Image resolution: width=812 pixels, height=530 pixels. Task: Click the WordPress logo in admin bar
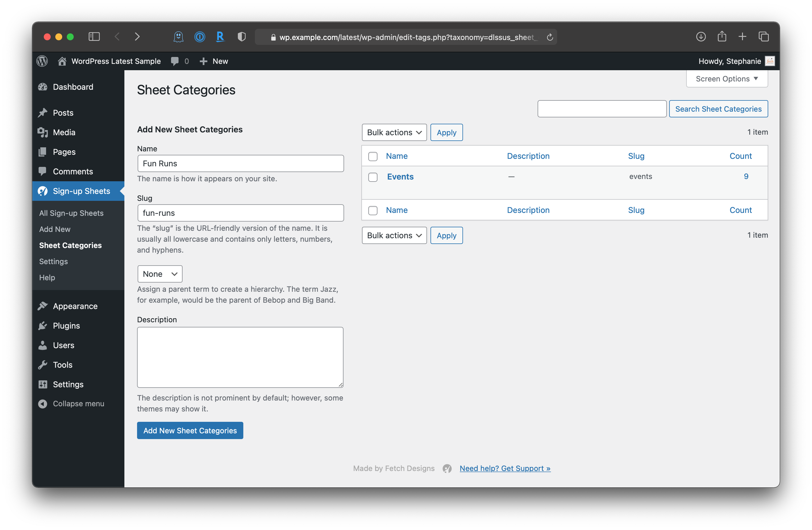[x=42, y=61]
